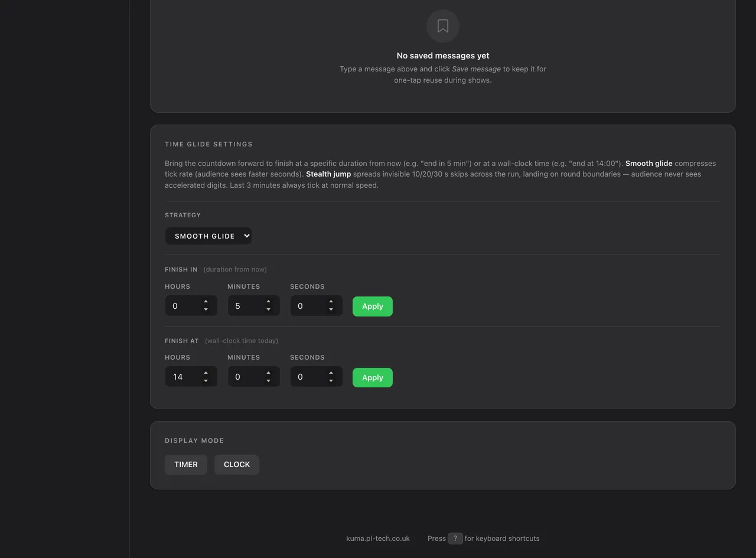Click the "No saved messages yet" heading
This screenshot has height=558, width=756.
tap(443, 56)
